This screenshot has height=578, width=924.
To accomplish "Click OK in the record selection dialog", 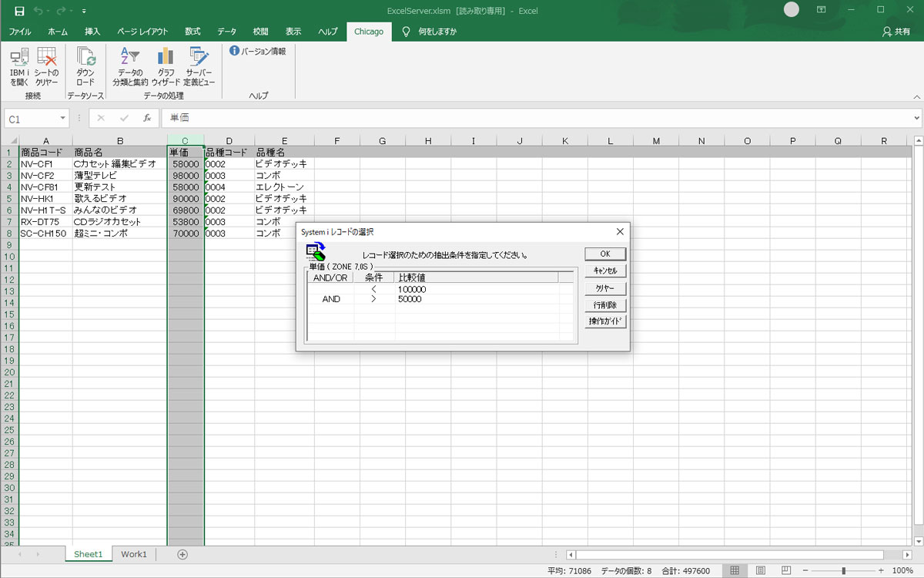I will click(605, 254).
